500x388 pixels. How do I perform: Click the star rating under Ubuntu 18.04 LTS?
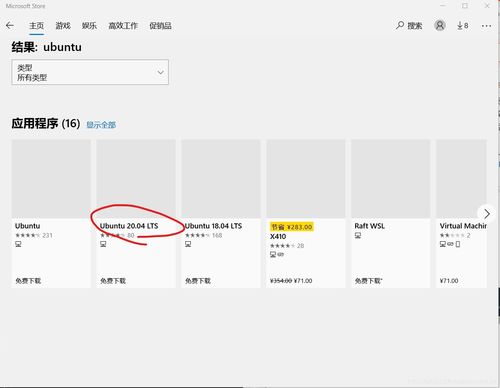[x=197, y=235]
